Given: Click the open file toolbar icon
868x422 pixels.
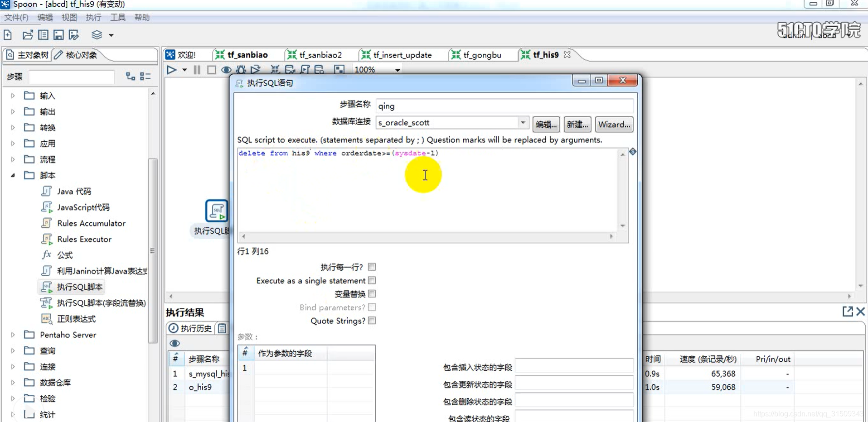Looking at the screenshot, I should tap(28, 35).
